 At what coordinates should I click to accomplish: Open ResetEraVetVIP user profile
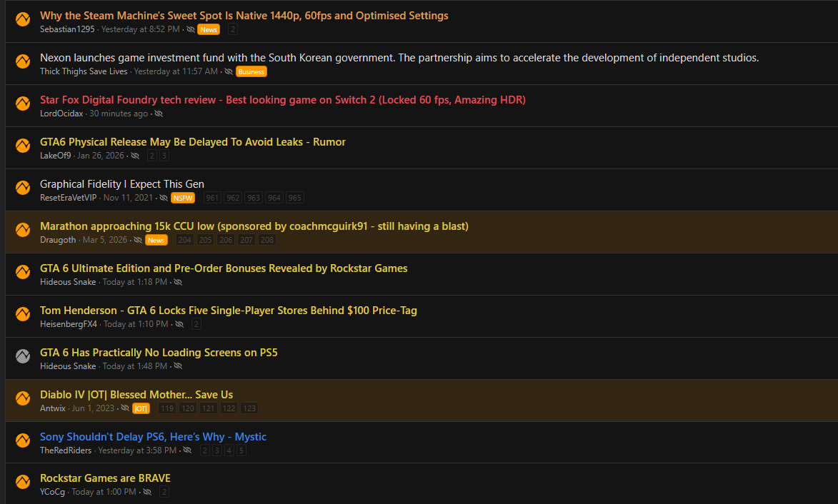[69, 198]
